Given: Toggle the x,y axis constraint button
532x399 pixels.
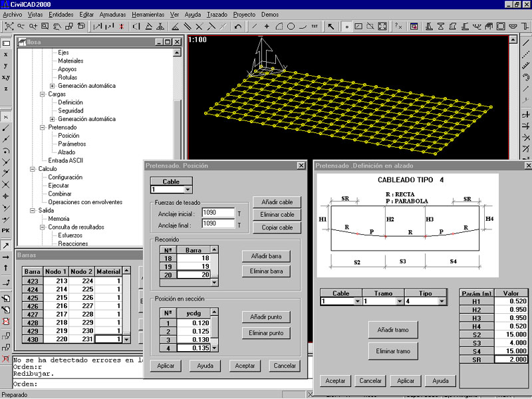Looking at the screenshot, I should 6,77.
